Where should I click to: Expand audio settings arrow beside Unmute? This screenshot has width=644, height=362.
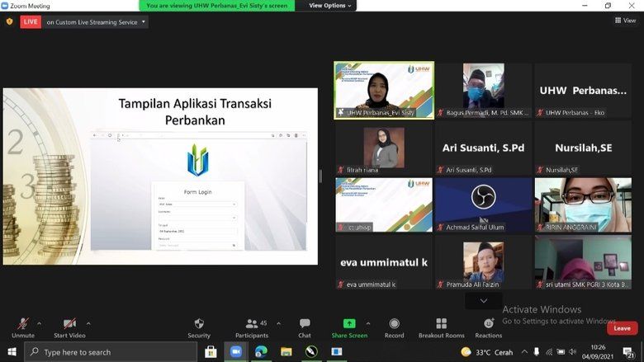point(39,323)
